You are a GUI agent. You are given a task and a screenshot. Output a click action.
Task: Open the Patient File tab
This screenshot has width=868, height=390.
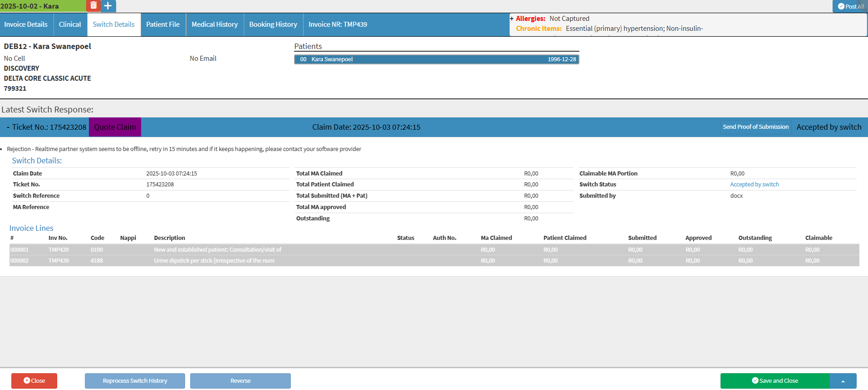click(163, 24)
